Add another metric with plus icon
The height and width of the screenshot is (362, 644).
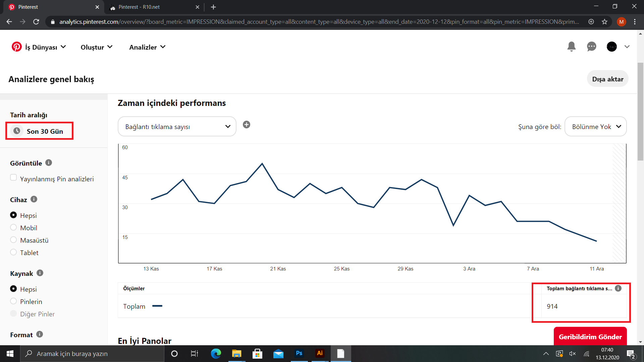pyautogui.click(x=247, y=125)
